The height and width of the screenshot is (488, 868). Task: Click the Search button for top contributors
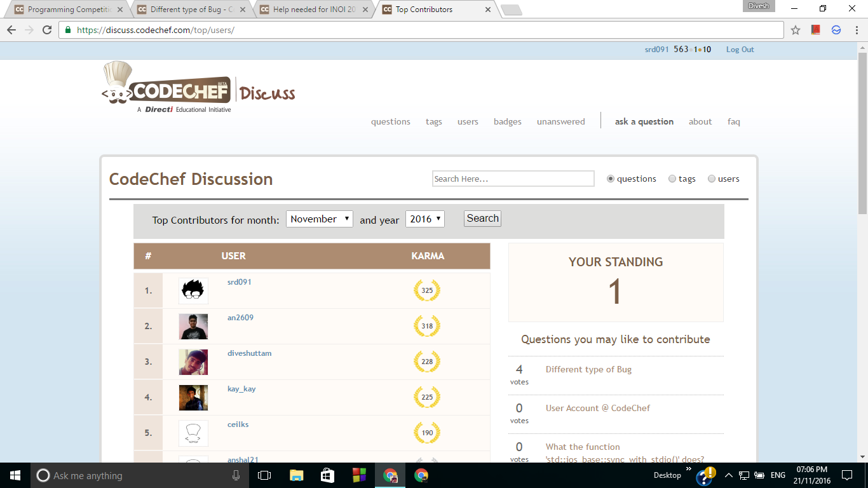482,219
